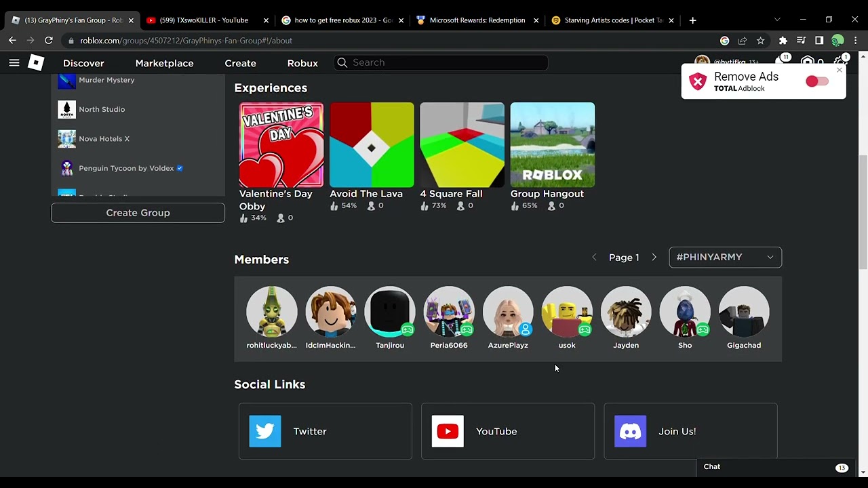Open member Peria6066 avatar
Image resolution: width=868 pixels, height=488 pixels.
click(449, 312)
